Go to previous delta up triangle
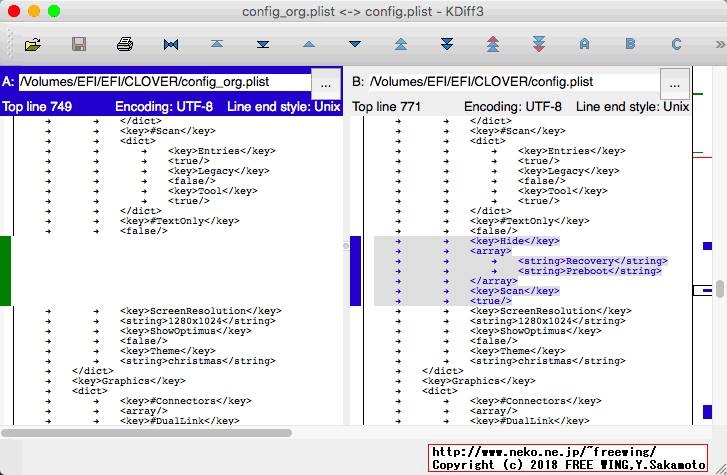Image resolution: width=727 pixels, height=475 pixels. (x=309, y=45)
